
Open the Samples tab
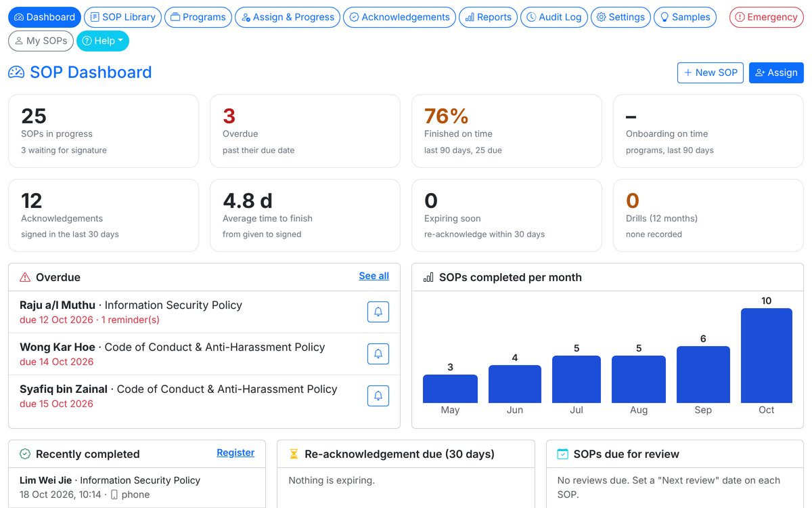(x=685, y=17)
